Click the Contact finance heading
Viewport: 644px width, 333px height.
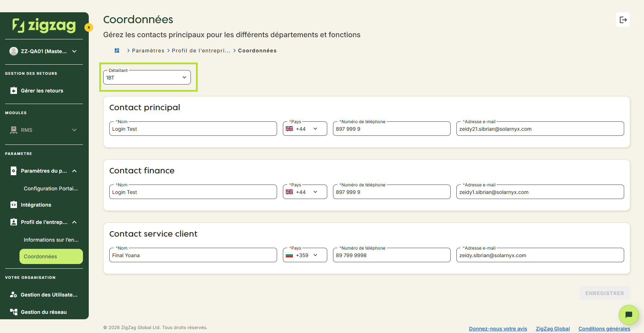[x=142, y=170]
